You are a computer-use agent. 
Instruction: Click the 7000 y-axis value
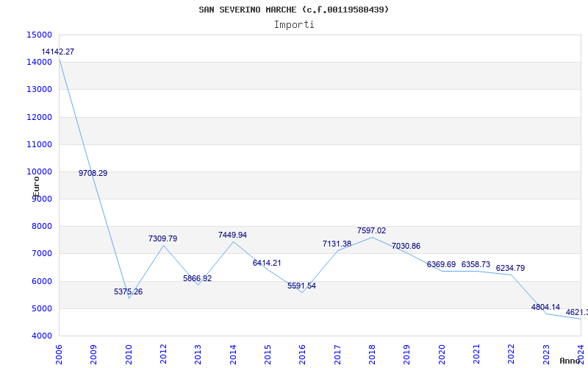[41, 254]
